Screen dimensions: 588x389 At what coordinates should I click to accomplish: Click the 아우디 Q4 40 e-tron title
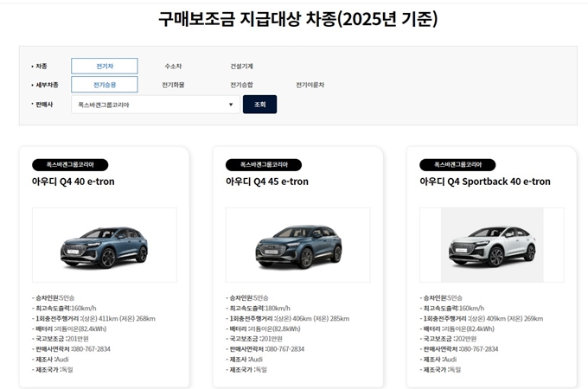73,182
